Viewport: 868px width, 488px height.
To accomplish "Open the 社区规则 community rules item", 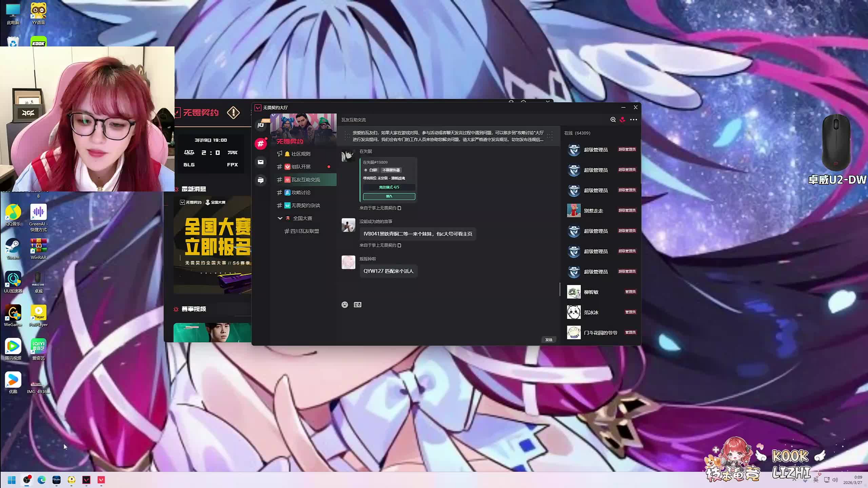I will tap(300, 154).
